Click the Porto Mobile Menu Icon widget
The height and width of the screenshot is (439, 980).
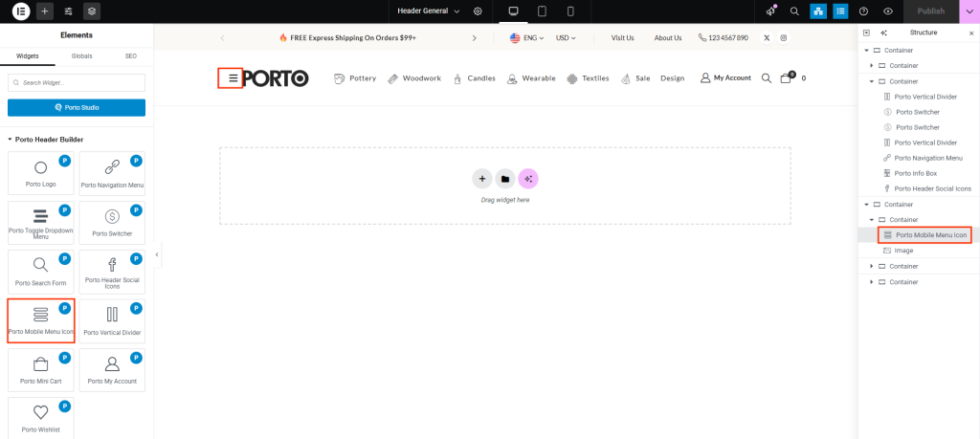[41, 320]
